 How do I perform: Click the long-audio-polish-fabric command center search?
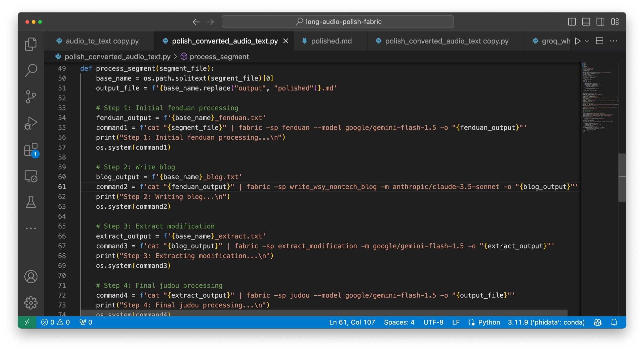pos(338,22)
